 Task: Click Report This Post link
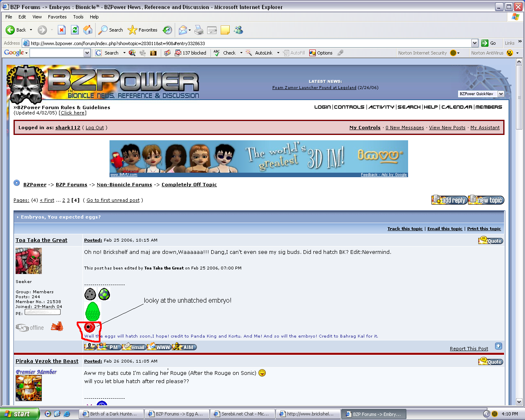click(469, 349)
